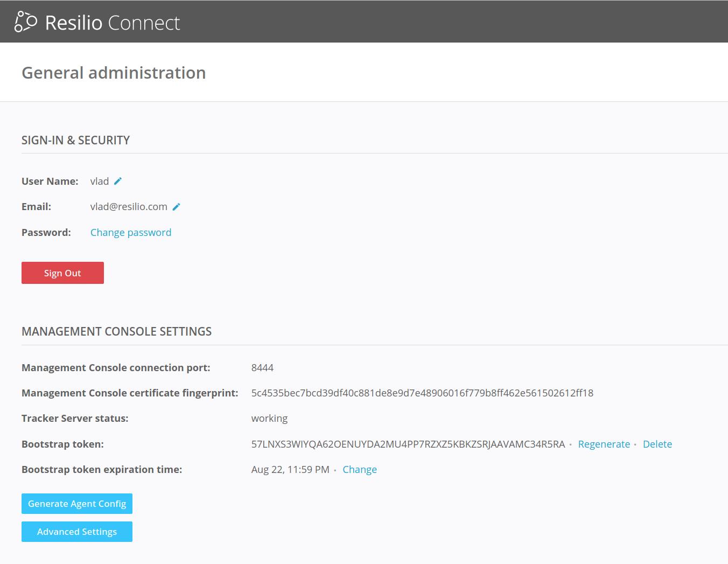
Task: Select the bootstrap token string starting with 57LNXS3
Action: click(408, 444)
